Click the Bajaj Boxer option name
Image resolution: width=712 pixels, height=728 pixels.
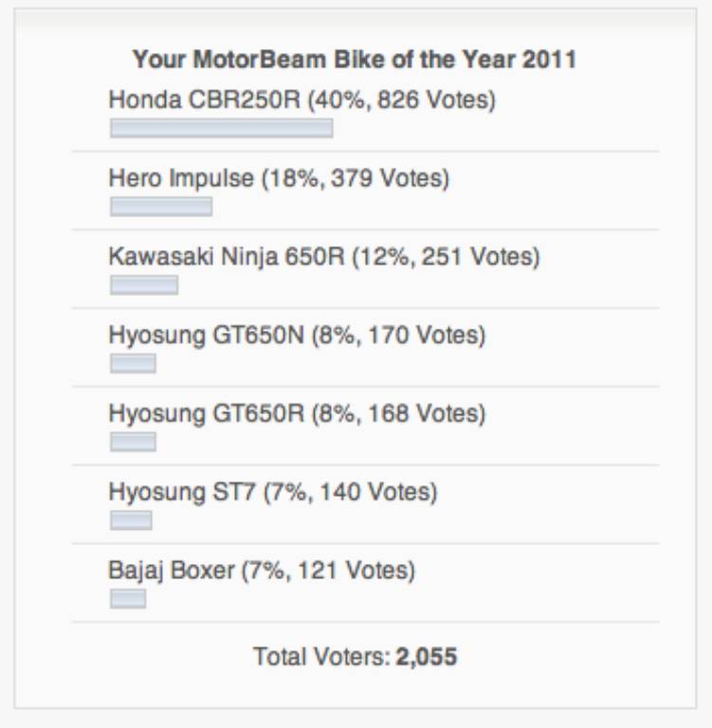(172, 571)
